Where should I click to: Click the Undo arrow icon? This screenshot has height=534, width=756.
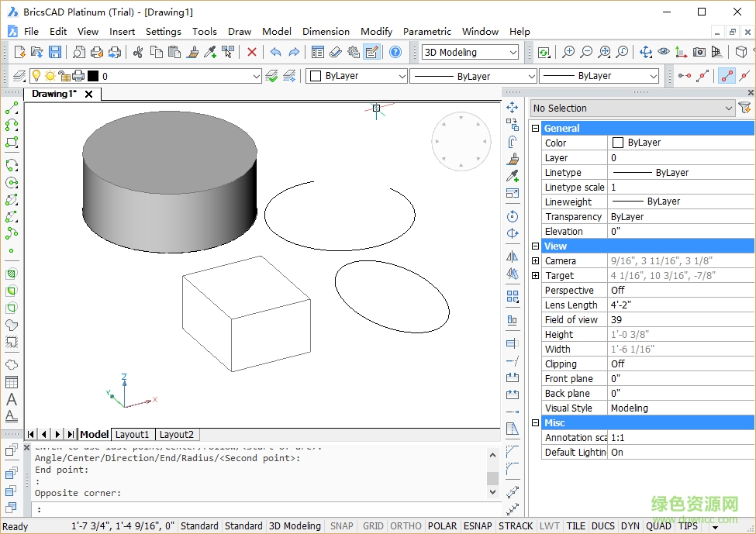pos(275,52)
